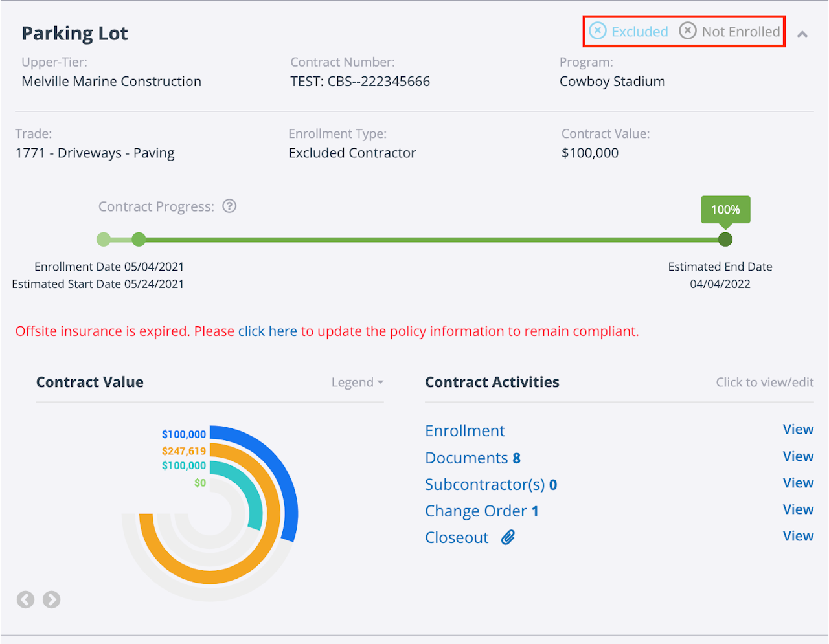Click the 100% end-date progress marker
Screen dimensions: 829x644
725,239
